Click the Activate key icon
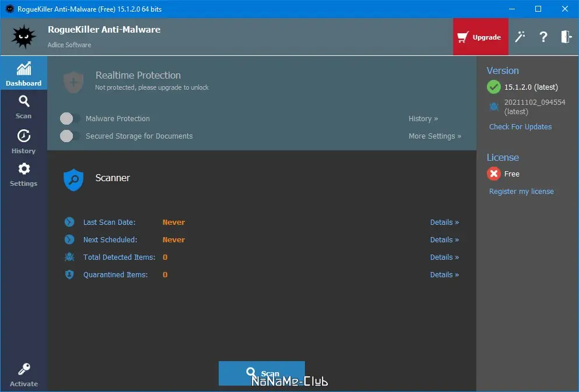579x392 pixels. (x=24, y=369)
